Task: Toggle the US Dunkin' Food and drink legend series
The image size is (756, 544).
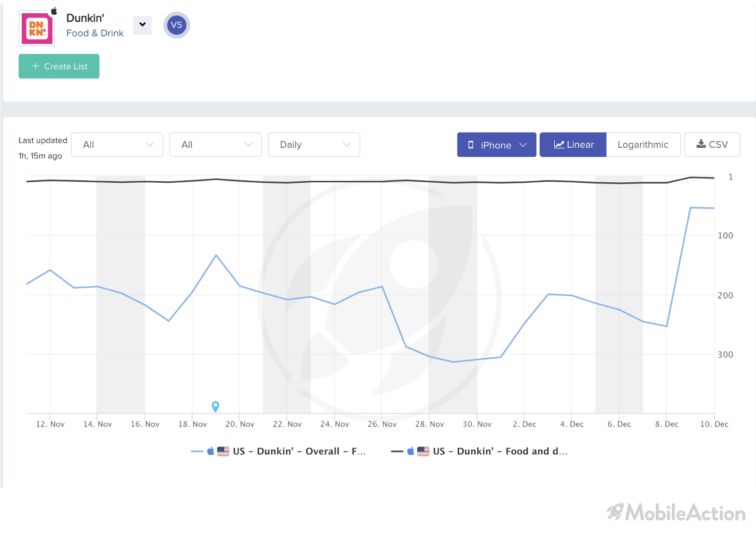Action: point(479,451)
